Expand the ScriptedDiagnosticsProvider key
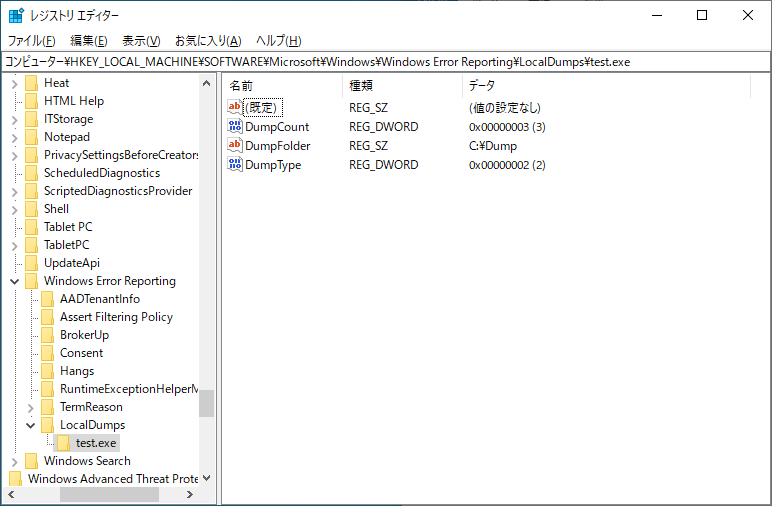772x506 pixels. (x=14, y=191)
